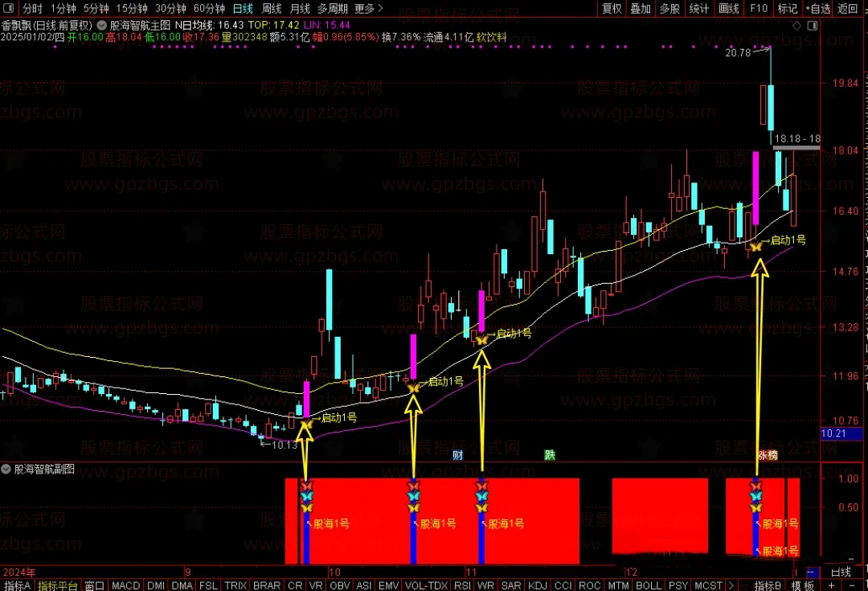868x591 pixels.
Task: Click the +自选 add to watchlist button
Action: [817, 9]
